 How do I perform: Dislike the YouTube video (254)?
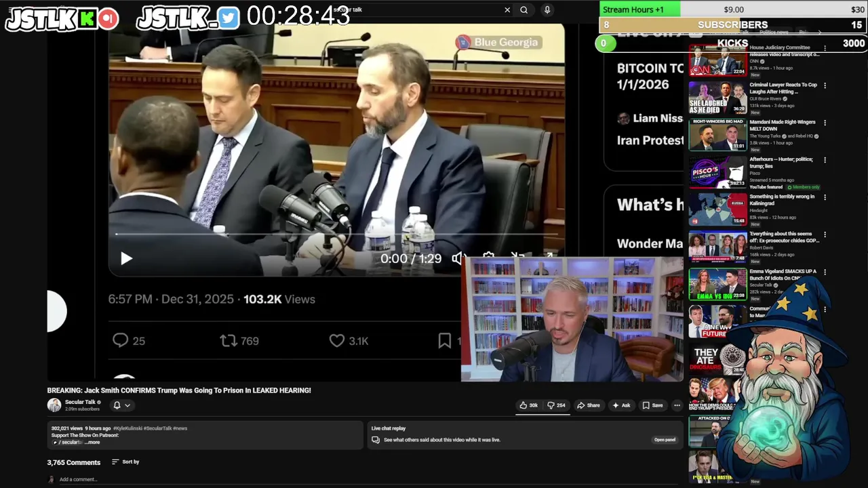556,405
